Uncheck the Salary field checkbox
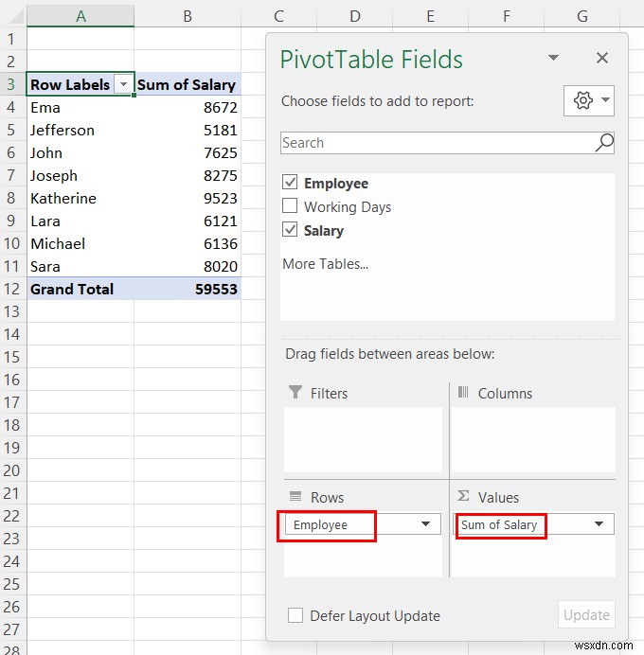The height and width of the screenshot is (655, 644). point(290,230)
